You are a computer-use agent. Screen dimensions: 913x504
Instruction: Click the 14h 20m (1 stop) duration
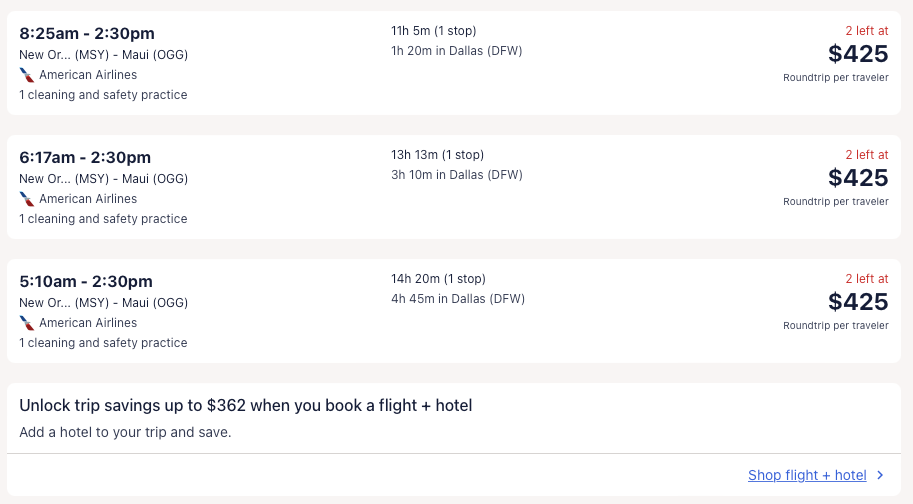(438, 279)
